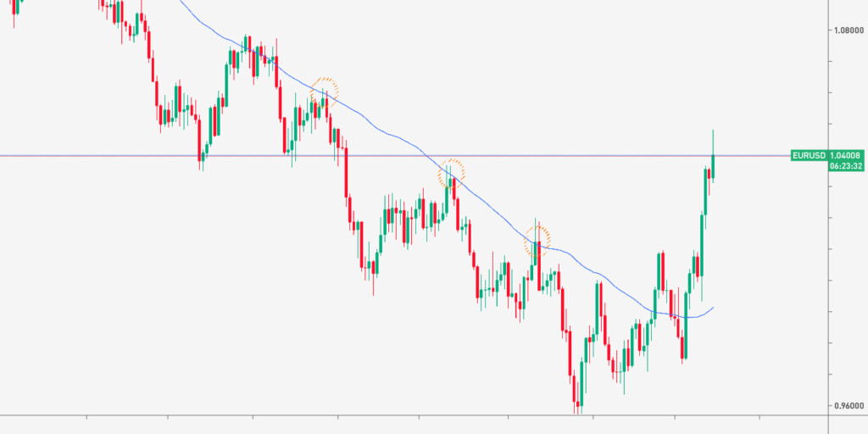This screenshot has height=434, width=868.
Task: Click the leftmost tick on the time axis
Action: tap(86, 416)
